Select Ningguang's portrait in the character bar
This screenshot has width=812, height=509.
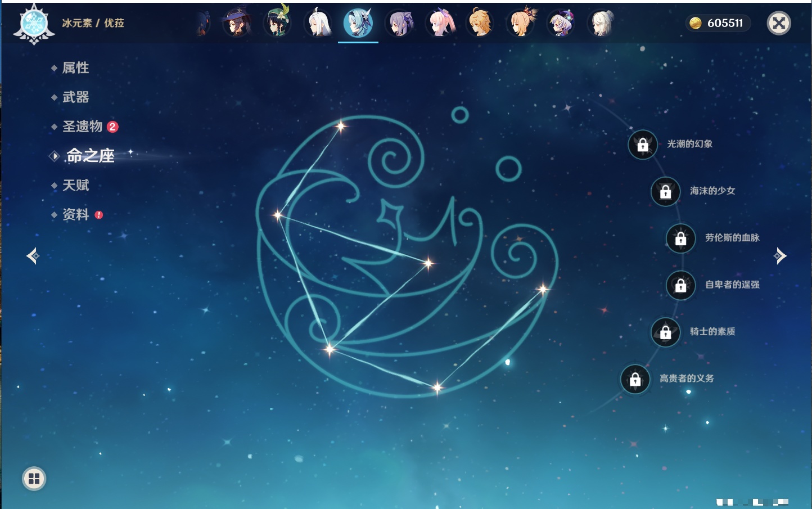(601, 23)
